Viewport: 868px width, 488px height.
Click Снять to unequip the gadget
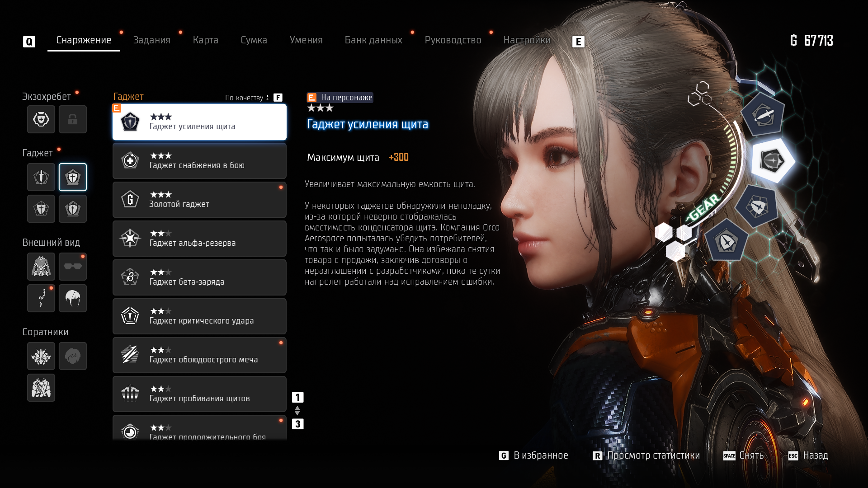click(744, 455)
